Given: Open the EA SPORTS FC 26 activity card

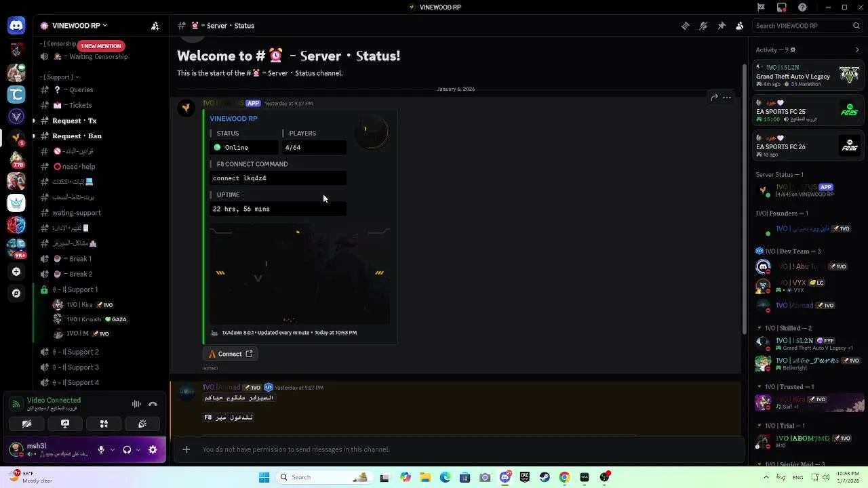Looking at the screenshot, I should tap(808, 146).
